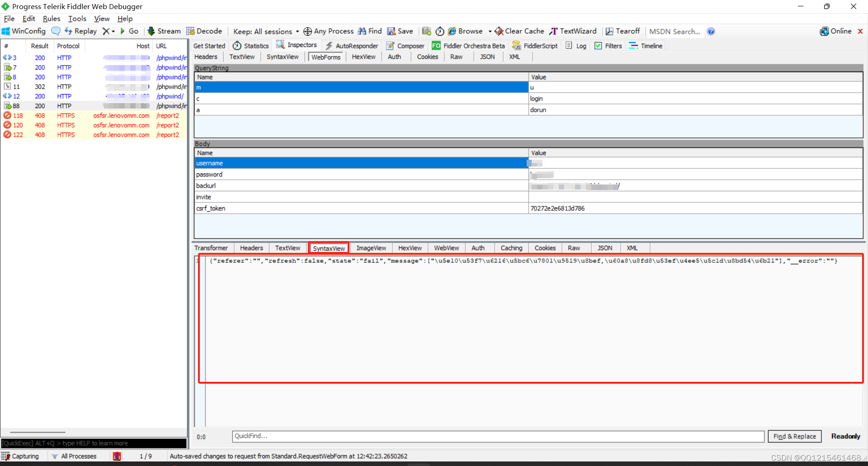Viewport: 868px width, 466px height.
Task: Open WinConfig from the toolbar
Action: click(24, 31)
